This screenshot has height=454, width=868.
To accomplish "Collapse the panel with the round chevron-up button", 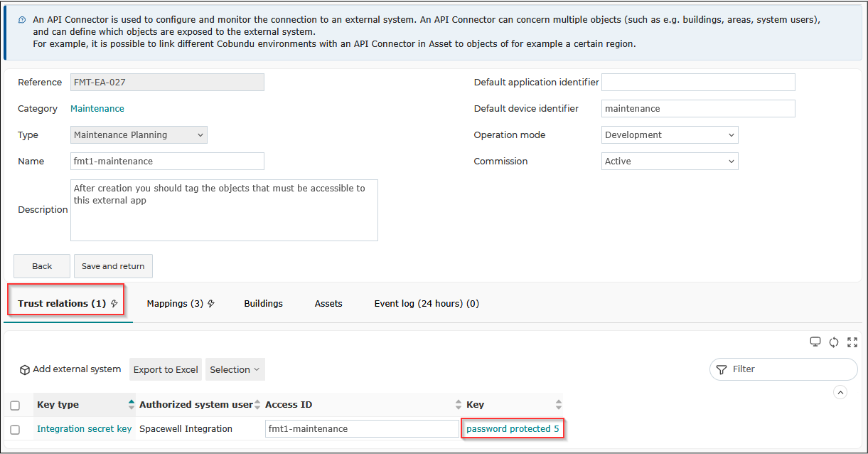I will pyautogui.click(x=840, y=392).
